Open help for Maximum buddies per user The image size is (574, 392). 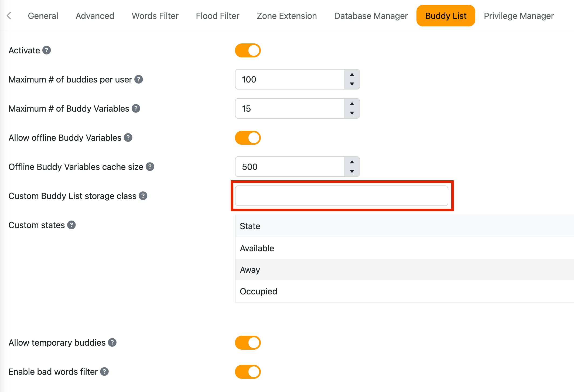click(x=139, y=79)
